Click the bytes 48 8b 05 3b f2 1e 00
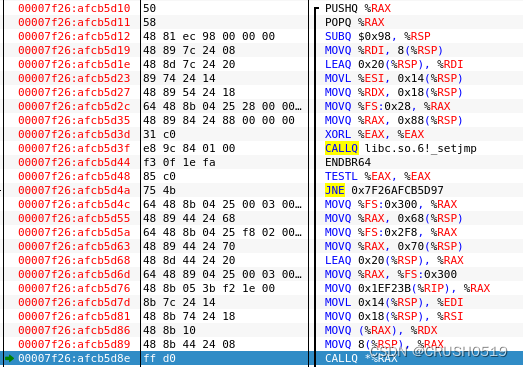 (209, 288)
